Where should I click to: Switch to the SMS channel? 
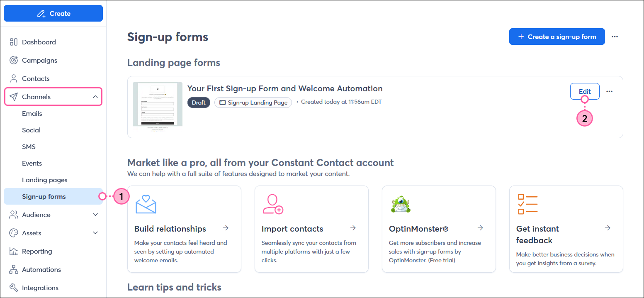point(29,147)
